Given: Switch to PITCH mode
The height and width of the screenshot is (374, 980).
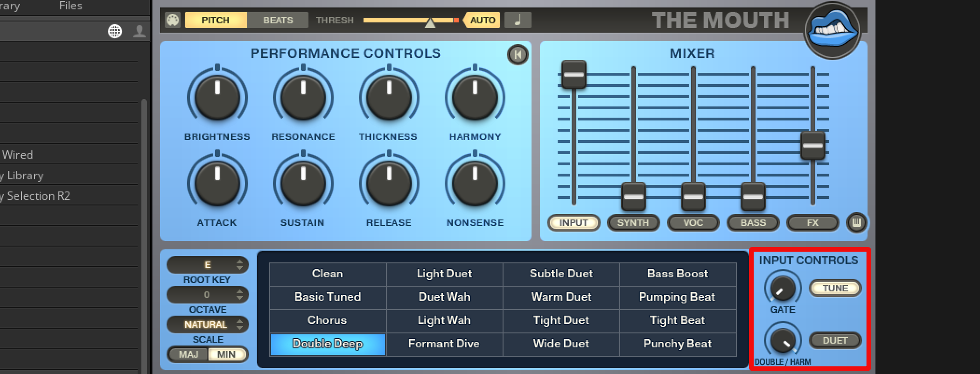Looking at the screenshot, I should click(216, 20).
